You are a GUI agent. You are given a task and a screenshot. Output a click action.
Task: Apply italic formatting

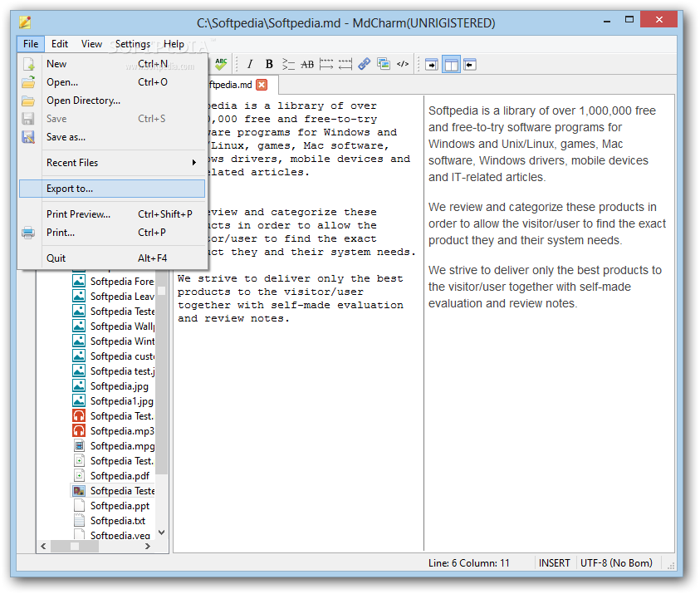click(250, 64)
